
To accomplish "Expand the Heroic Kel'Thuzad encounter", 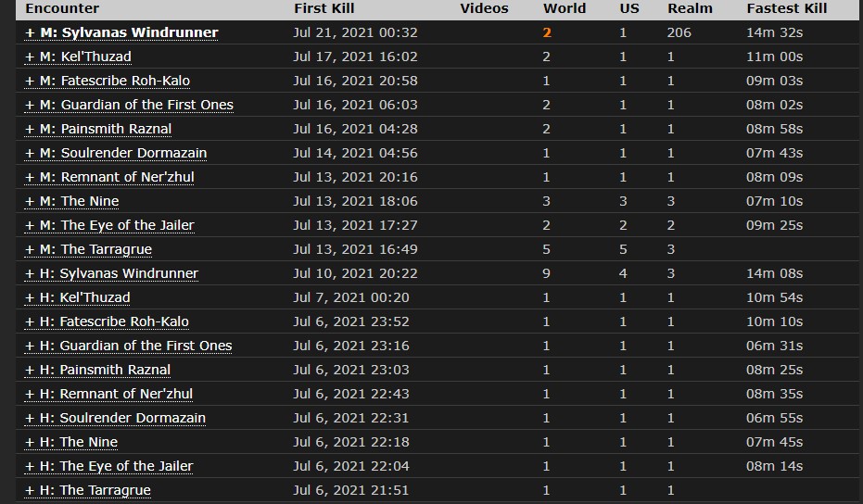I will [x=77, y=297].
